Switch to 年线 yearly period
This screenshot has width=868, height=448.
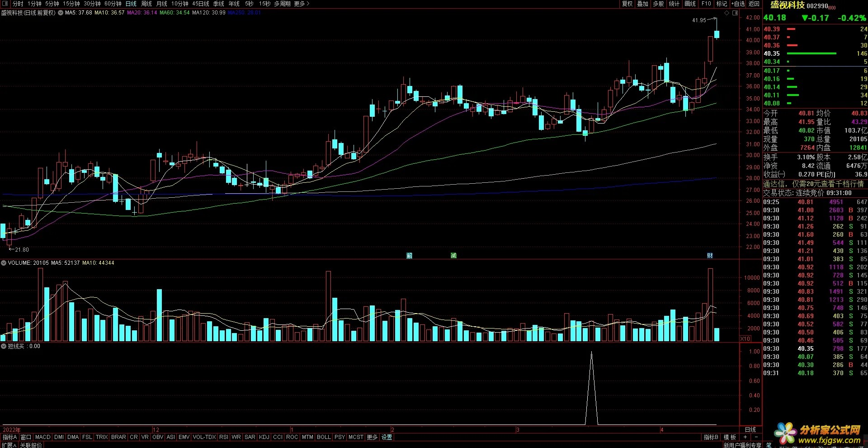pyautogui.click(x=234, y=4)
